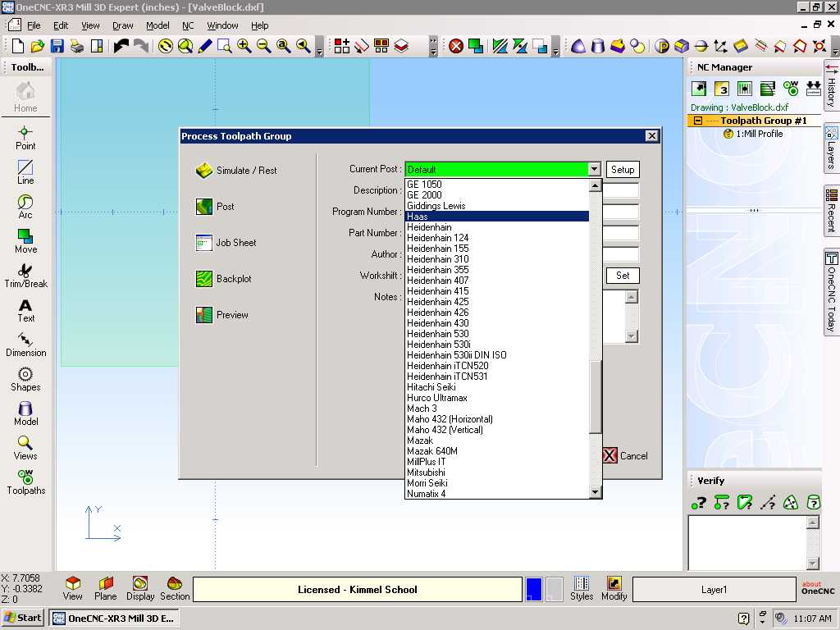
Task: Open Styles in the bottom bar
Action: click(582, 589)
